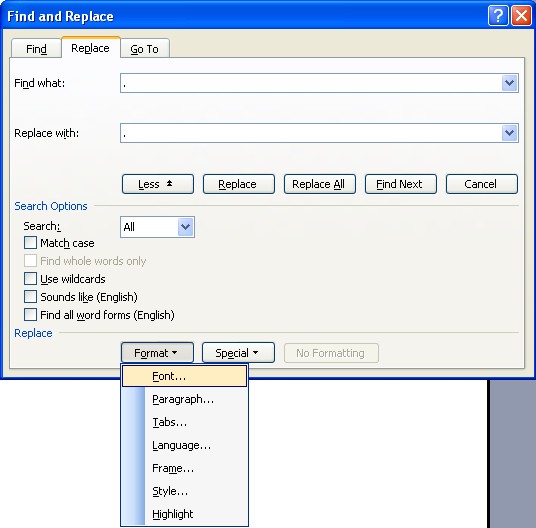Choose Font... from the Format menu
The height and width of the screenshot is (528, 536).
coord(185,376)
